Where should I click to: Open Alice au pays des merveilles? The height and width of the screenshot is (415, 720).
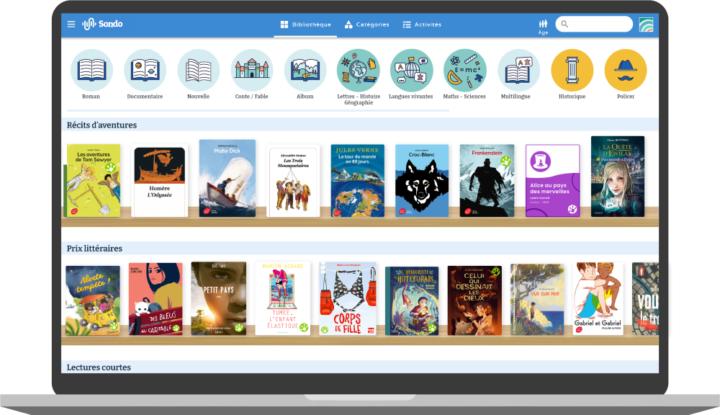pos(553,180)
